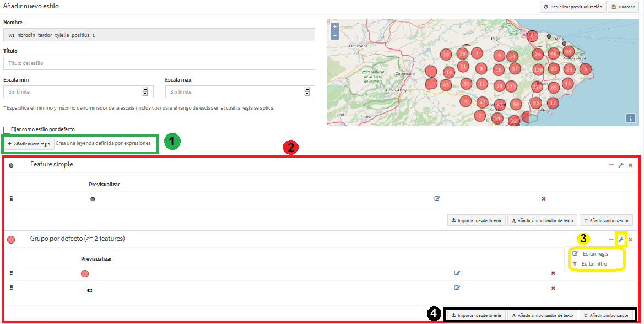Click red circle preview in Grupo por defecto
The width and height of the screenshot is (644, 324).
coord(85,273)
